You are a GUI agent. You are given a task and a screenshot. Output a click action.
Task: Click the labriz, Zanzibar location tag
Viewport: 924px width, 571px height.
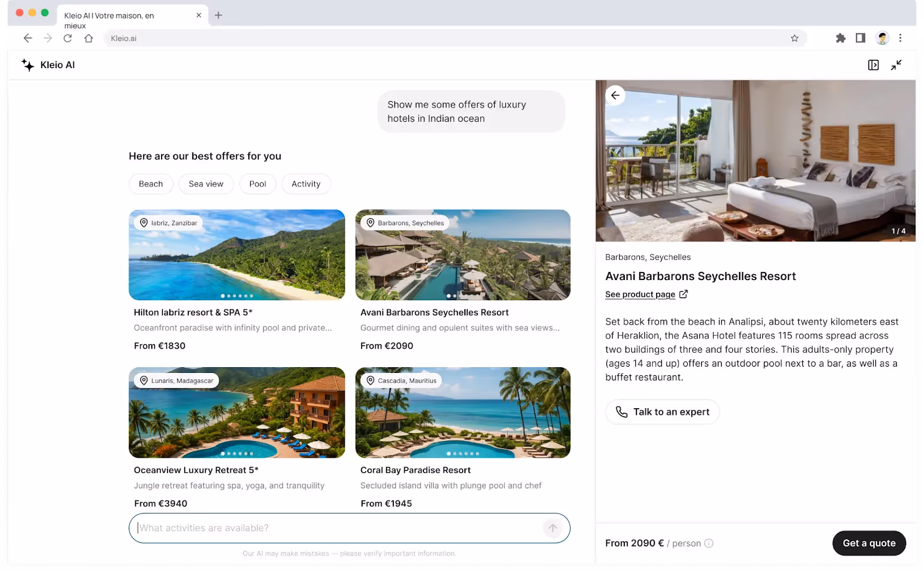click(x=169, y=223)
